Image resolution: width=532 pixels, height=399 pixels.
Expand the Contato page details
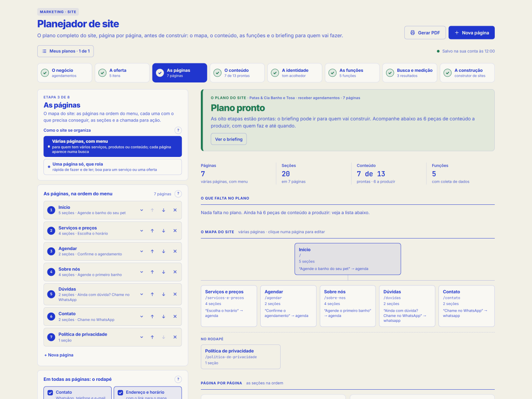pyautogui.click(x=141, y=317)
